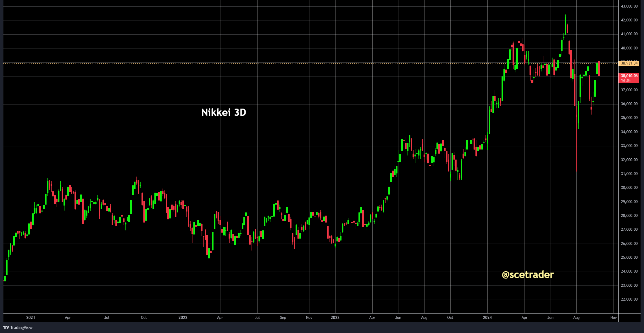
Task: Click the @scetrader watermark text
Action: [527, 275]
